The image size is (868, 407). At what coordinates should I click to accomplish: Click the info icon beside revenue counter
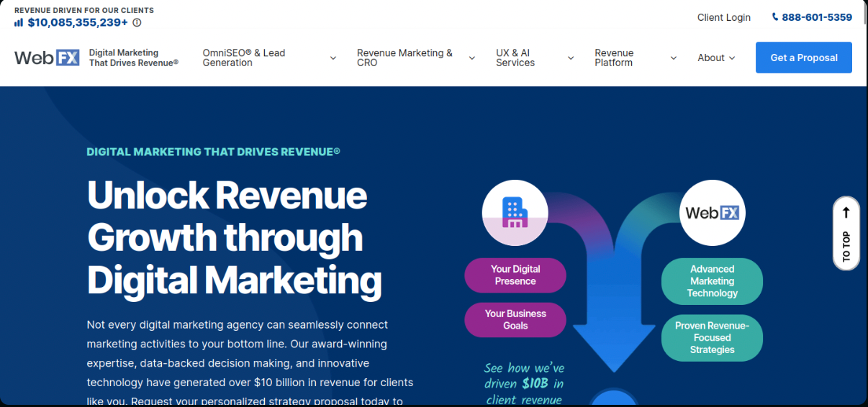coord(137,22)
